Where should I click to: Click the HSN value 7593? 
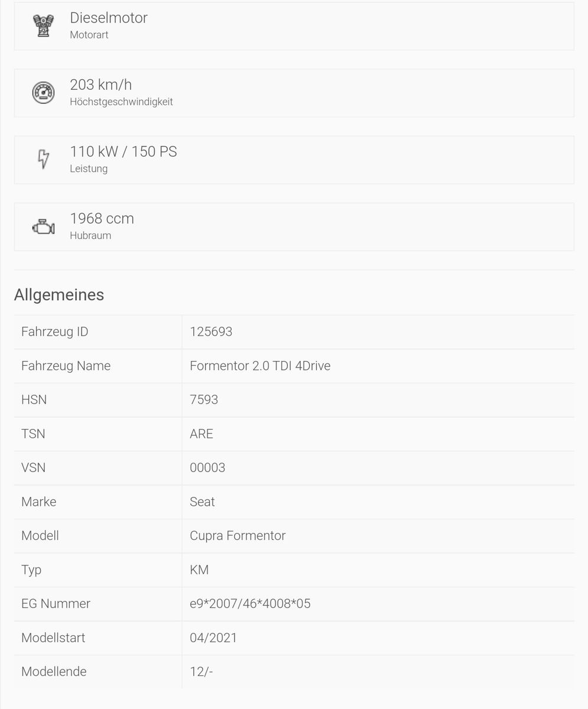(x=204, y=400)
